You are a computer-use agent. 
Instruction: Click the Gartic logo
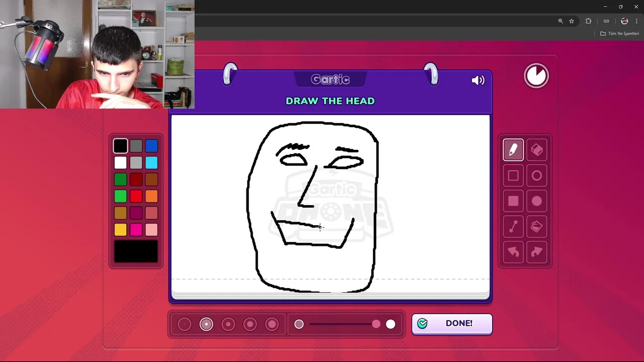pos(330,79)
